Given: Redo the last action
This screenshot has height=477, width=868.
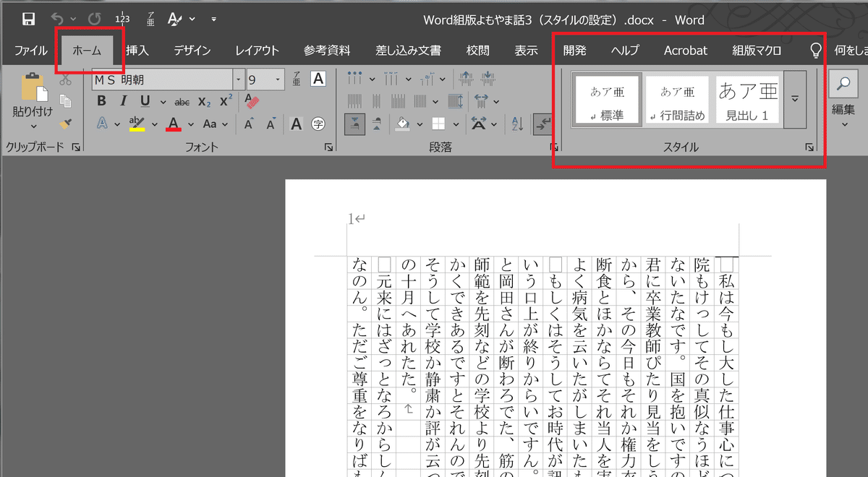Looking at the screenshot, I should coord(95,20).
